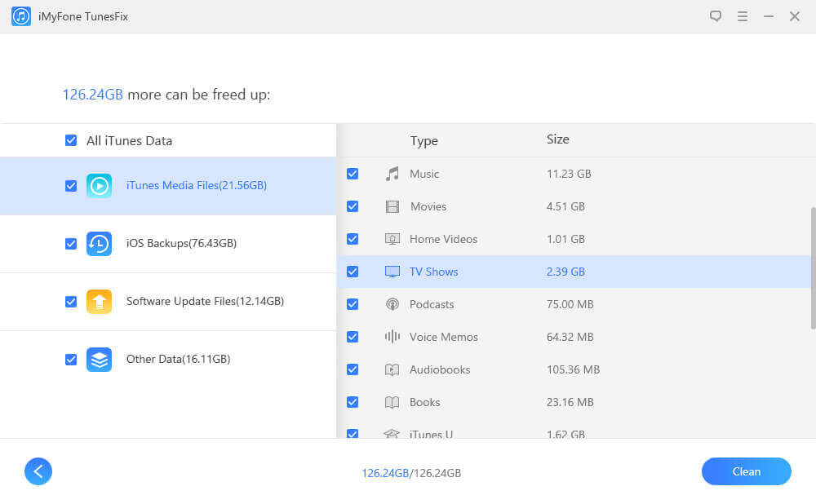
Task: Click the Music note icon
Action: tap(392, 174)
